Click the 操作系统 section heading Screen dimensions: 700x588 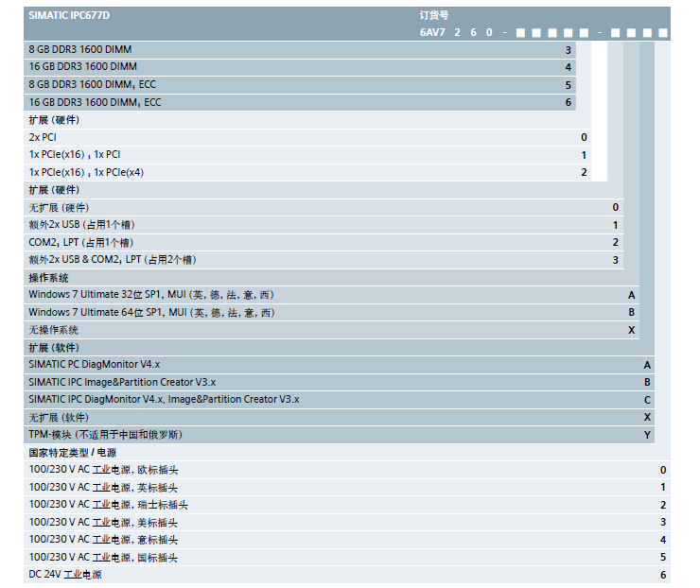point(48,278)
